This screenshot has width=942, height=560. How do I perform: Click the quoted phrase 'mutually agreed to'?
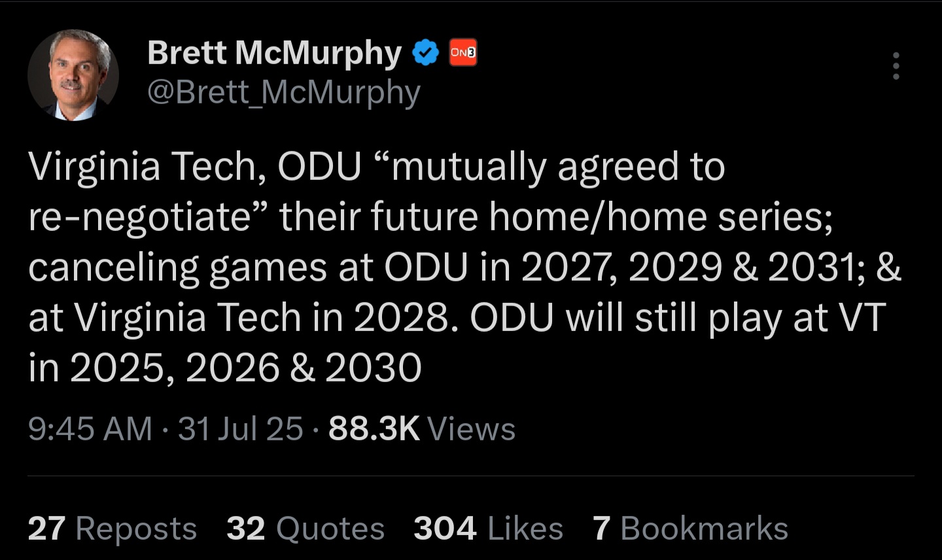coord(556,167)
